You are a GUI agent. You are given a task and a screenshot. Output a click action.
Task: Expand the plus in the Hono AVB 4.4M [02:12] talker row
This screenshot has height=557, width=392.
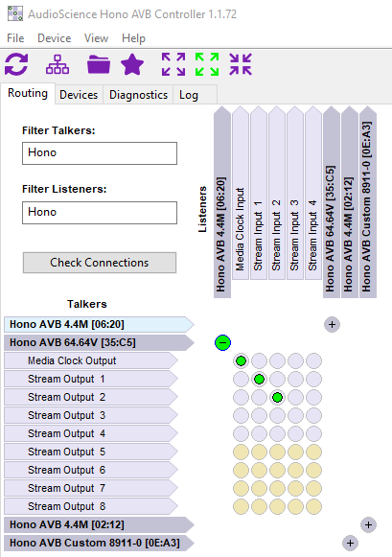coord(368,524)
